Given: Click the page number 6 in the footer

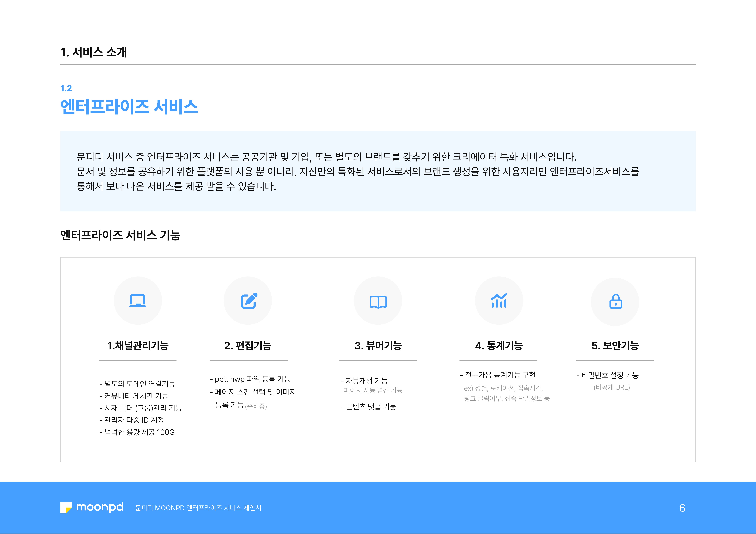Looking at the screenshot, I should point(682,508).
